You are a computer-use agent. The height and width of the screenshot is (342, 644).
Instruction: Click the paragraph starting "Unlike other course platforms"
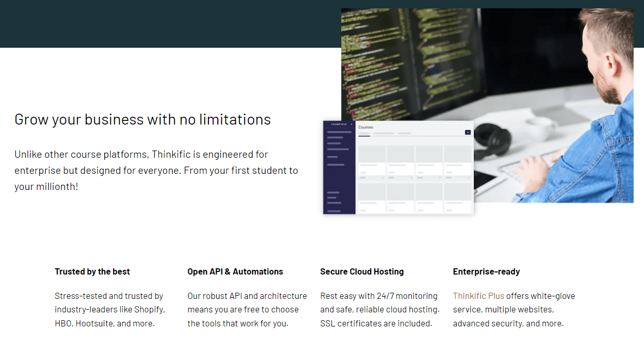tap(157, 170)
